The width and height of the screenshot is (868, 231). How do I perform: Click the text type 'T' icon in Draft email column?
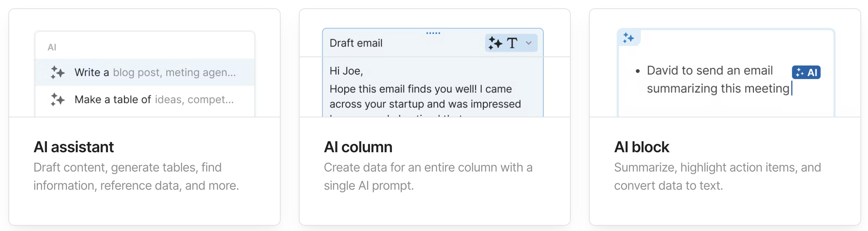(x=512, y=43)
